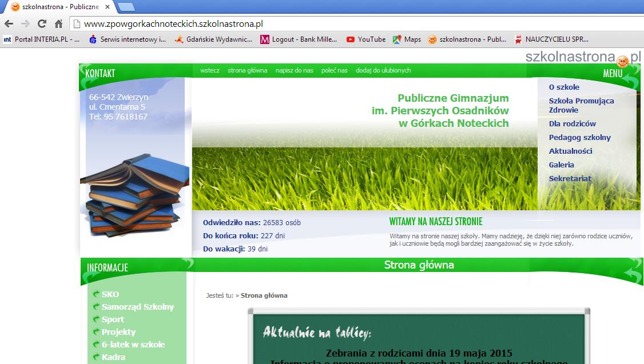The height and width of the screenshot is (364, 644).
Task: Close the szkolnastrona browser tab
Action: pos(107,7)
